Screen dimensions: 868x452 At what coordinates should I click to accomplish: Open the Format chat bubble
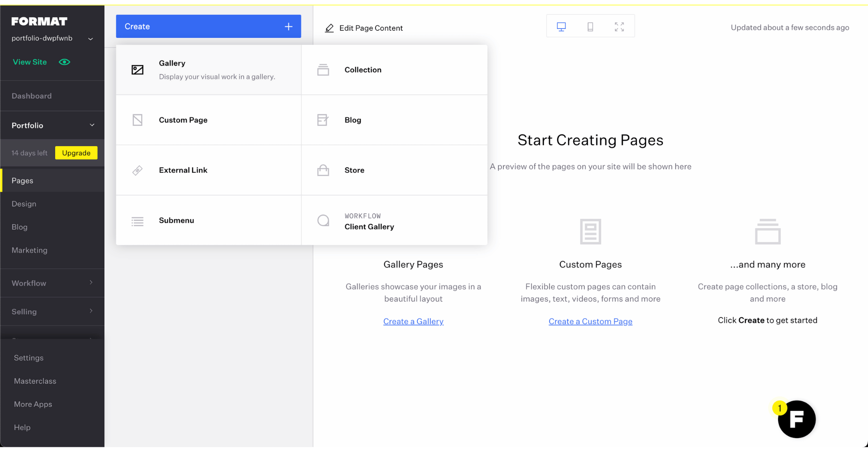point(796,419)
